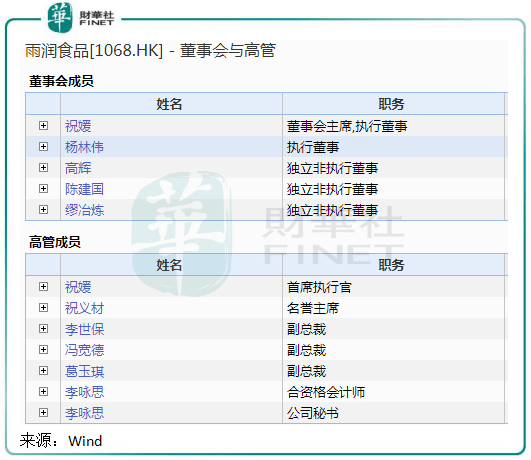Select 副总裁 cell in 李世保 row

tap(393, 329)
